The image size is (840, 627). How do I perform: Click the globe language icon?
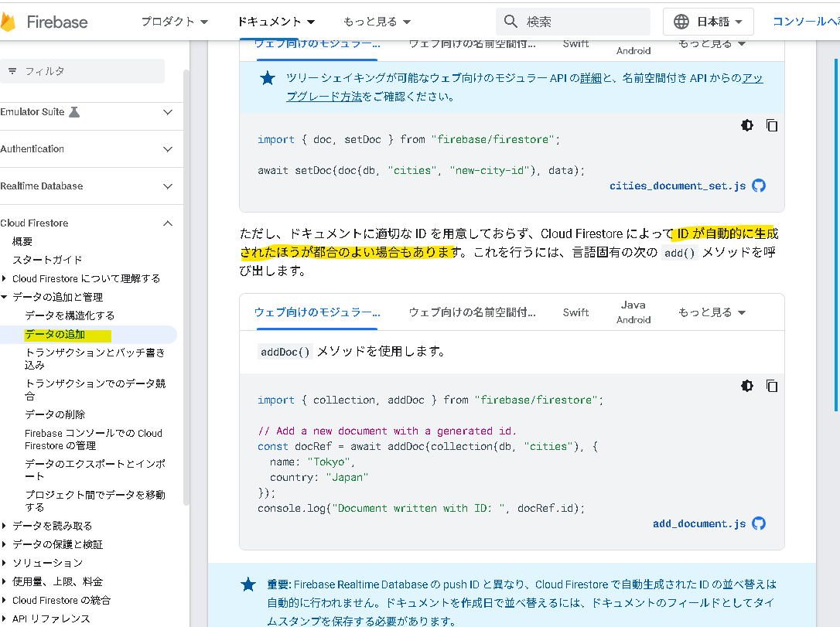[681, 22]
